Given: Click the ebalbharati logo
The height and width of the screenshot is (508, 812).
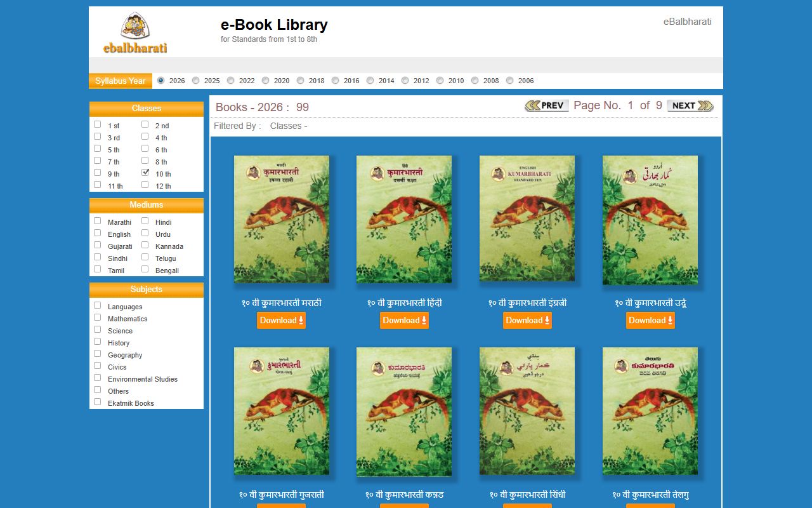Looking at the screenshot, I should point(135,33).
